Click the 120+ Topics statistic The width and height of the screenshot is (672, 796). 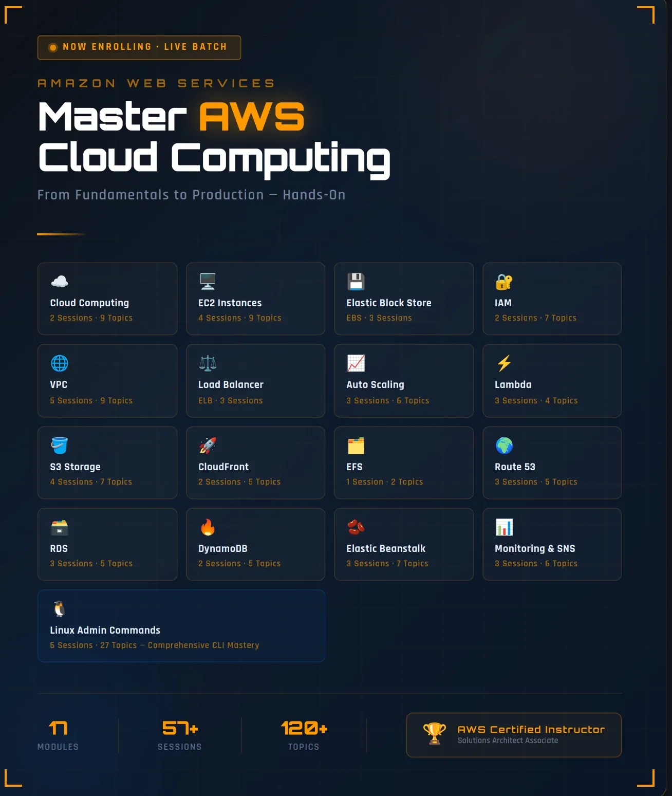pos(304,735)
